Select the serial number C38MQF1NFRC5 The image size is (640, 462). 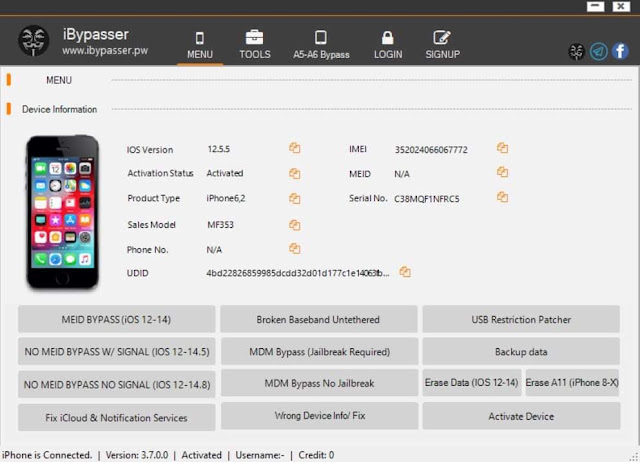tap(427, 199)
